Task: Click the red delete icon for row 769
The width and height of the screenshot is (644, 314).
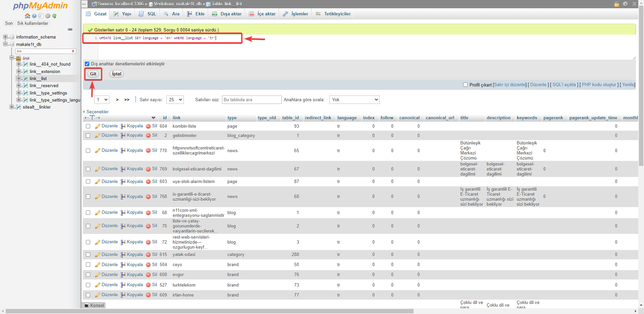Action: pos(148,169)
